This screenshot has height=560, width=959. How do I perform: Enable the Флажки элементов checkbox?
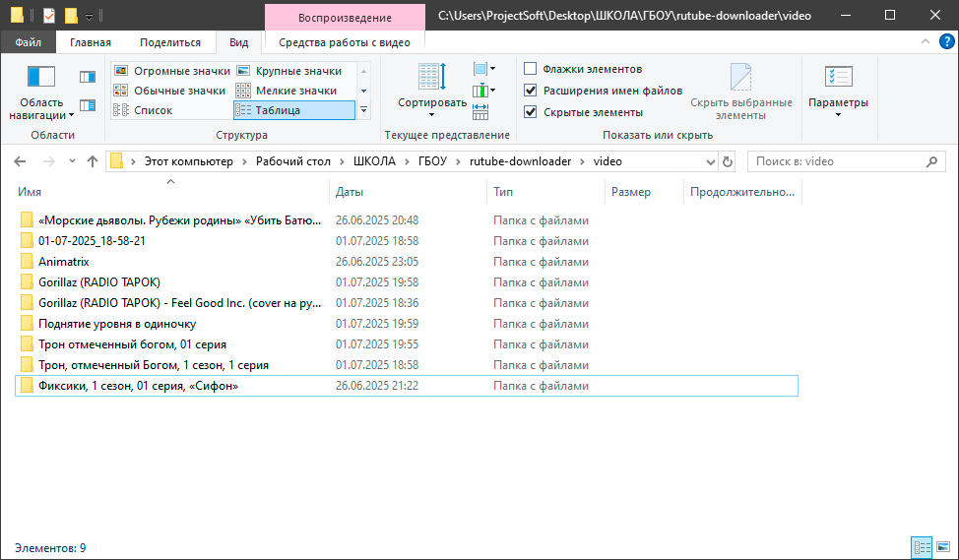531,69
